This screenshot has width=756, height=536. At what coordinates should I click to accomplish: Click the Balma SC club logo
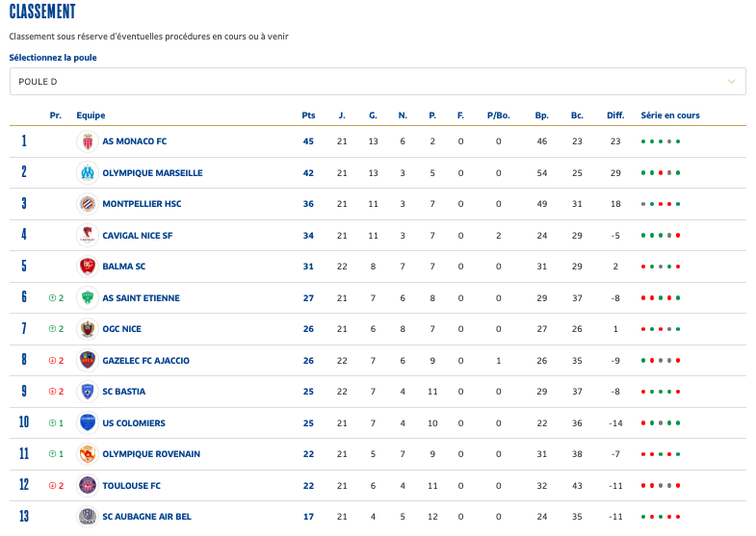tap(88, 267)
